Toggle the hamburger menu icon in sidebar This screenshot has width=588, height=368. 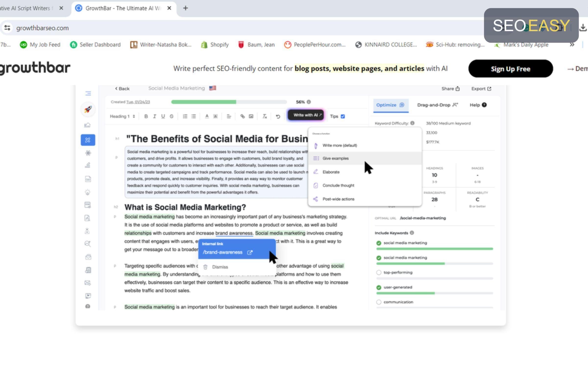(88, 93)
